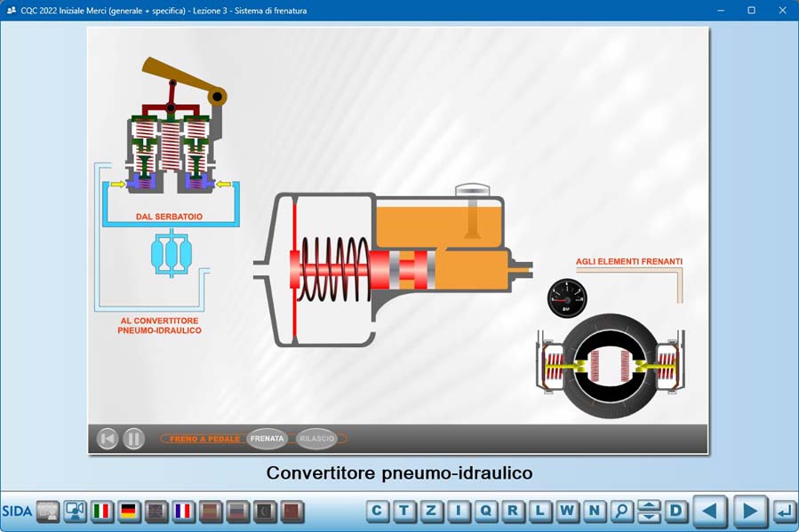Go to previous slide with left arrow
The height and width of the screenshot is (532, 799).
[x=709, y=511]
